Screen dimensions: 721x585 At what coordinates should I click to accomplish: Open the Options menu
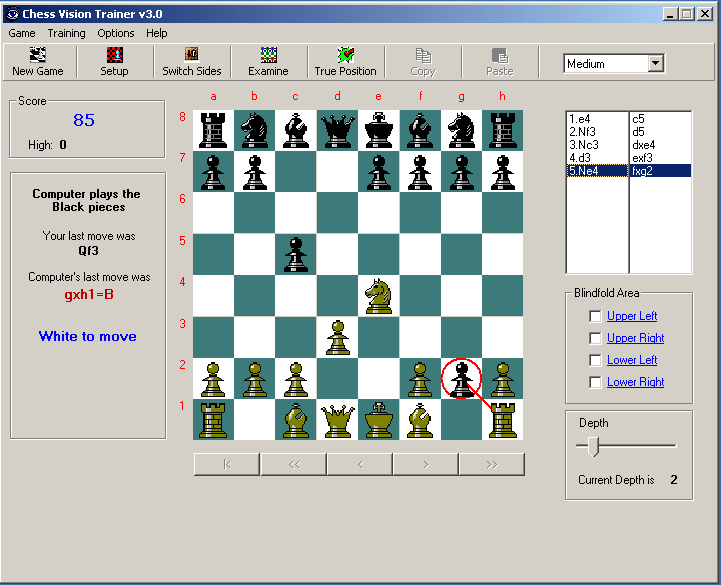click(x=115, y=33)
